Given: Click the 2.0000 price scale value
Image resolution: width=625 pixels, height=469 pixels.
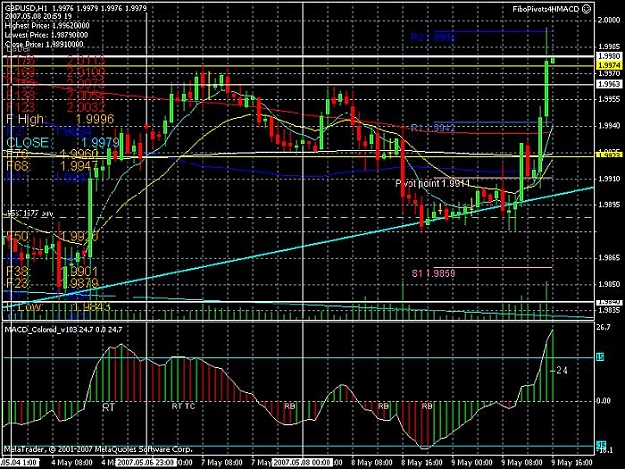Looking at the screenshot, I should coord(609,20).
